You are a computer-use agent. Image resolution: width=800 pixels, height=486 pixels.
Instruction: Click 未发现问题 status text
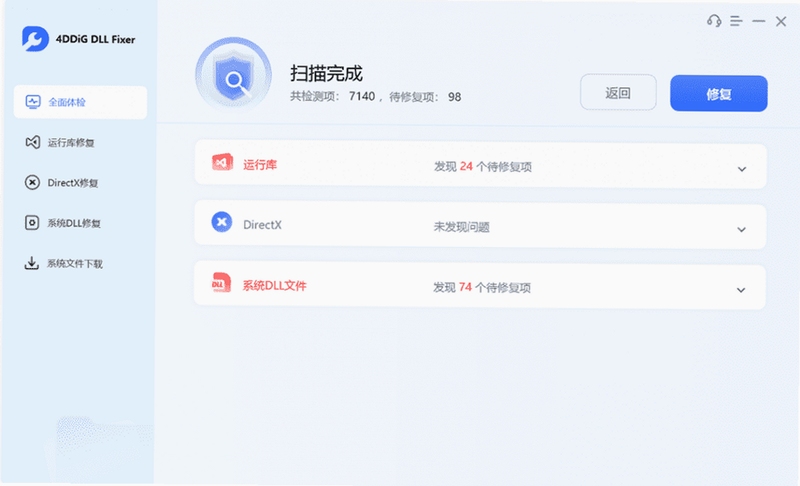pyautogui.click(x=462, y=227)
